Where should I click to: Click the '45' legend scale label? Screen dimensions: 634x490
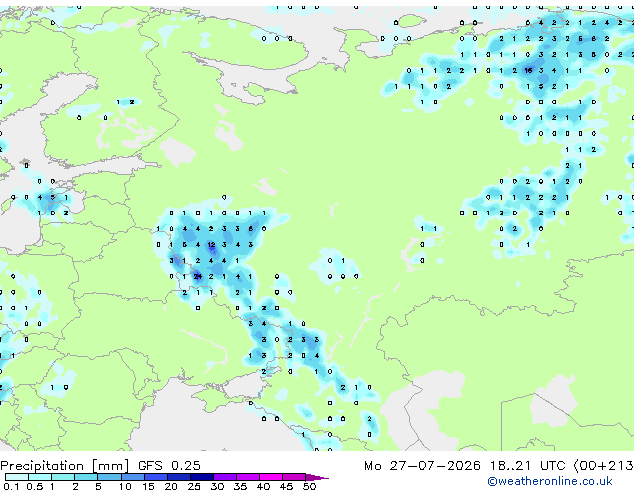pos(286,486)
